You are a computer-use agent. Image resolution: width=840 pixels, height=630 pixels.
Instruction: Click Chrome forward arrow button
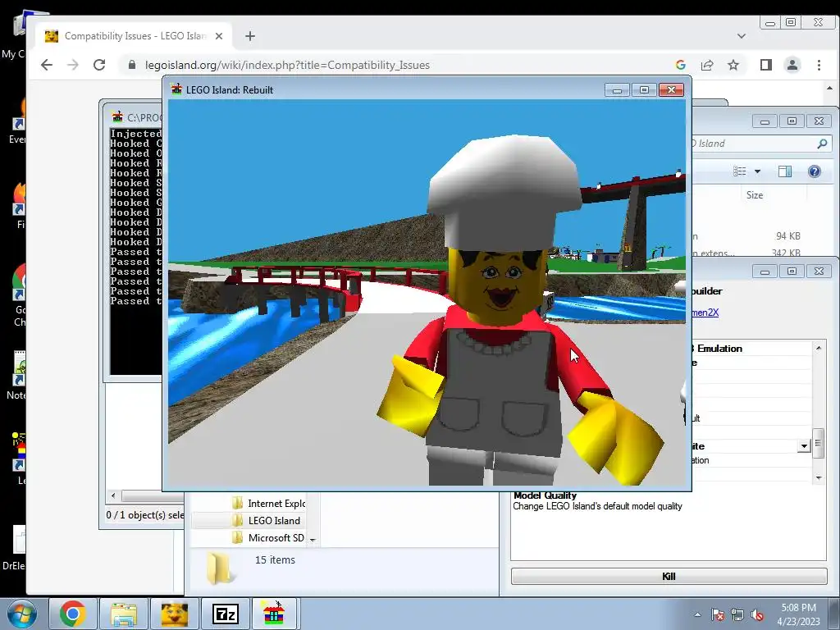click(x=73, y=65)
